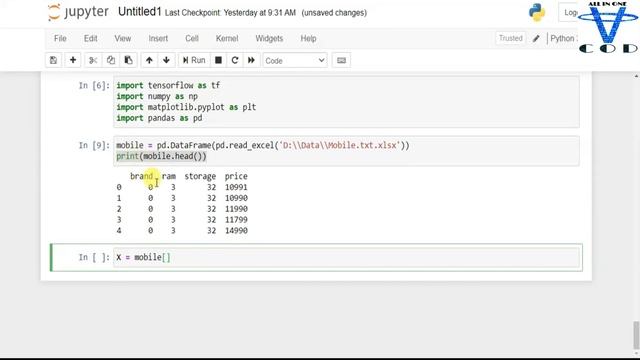Click price value 11990 in output
Viewport: 640px width, 360px height.
click(x=236, y=209)
